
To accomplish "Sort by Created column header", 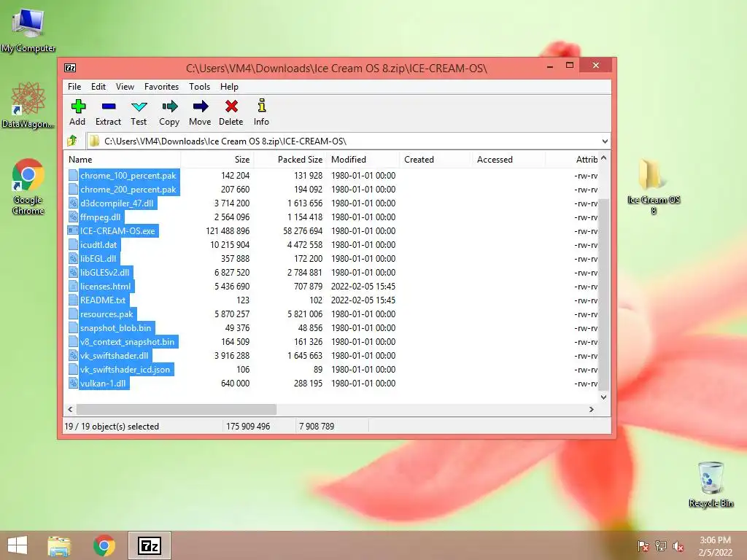I will coord(436,160).
